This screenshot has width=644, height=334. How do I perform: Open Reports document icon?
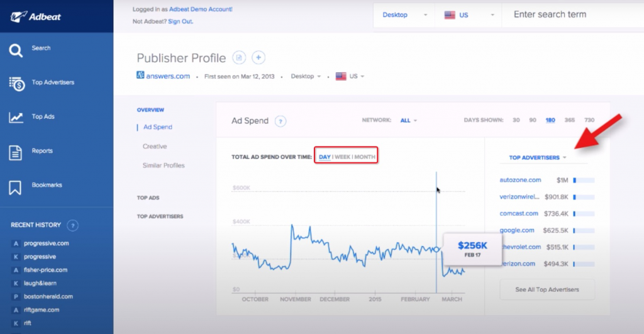pos(15,152)
